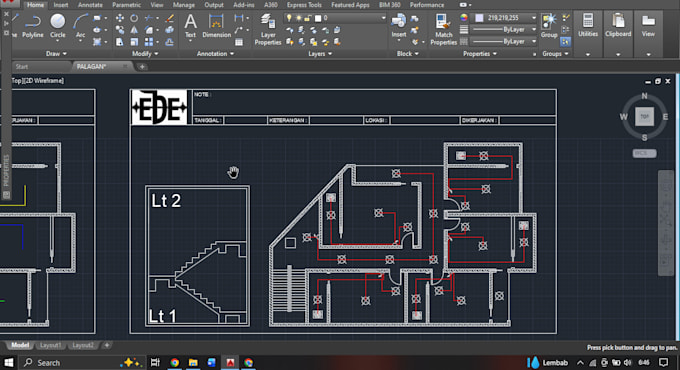Image resolution: width=680 pixels, height=370 pixels.
Task: Activate the Fillet tool in Modify panel
Action: tap(149, 30)
